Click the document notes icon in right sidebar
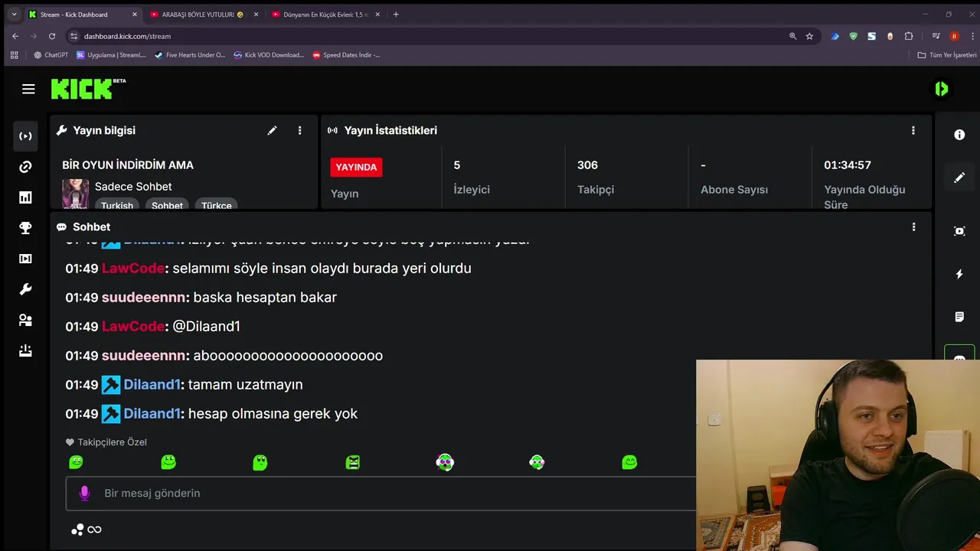Image resolution: width=980 pixels, height=551 pixels. click(959, 317)
